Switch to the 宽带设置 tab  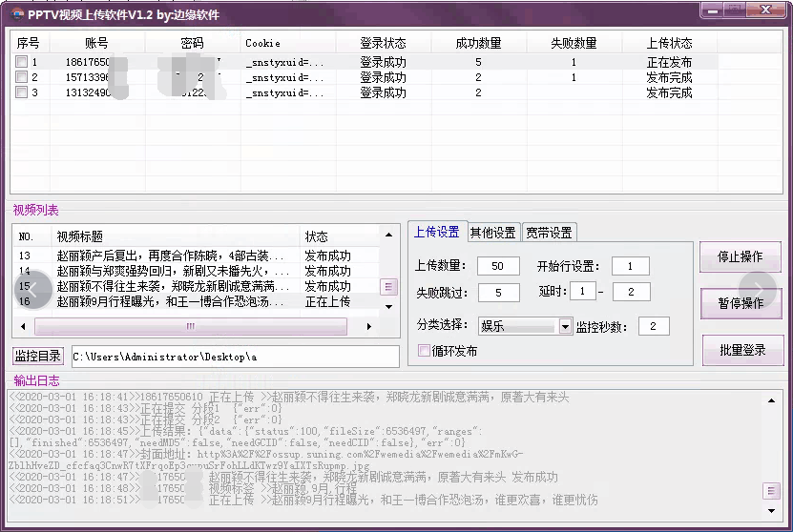550,233
